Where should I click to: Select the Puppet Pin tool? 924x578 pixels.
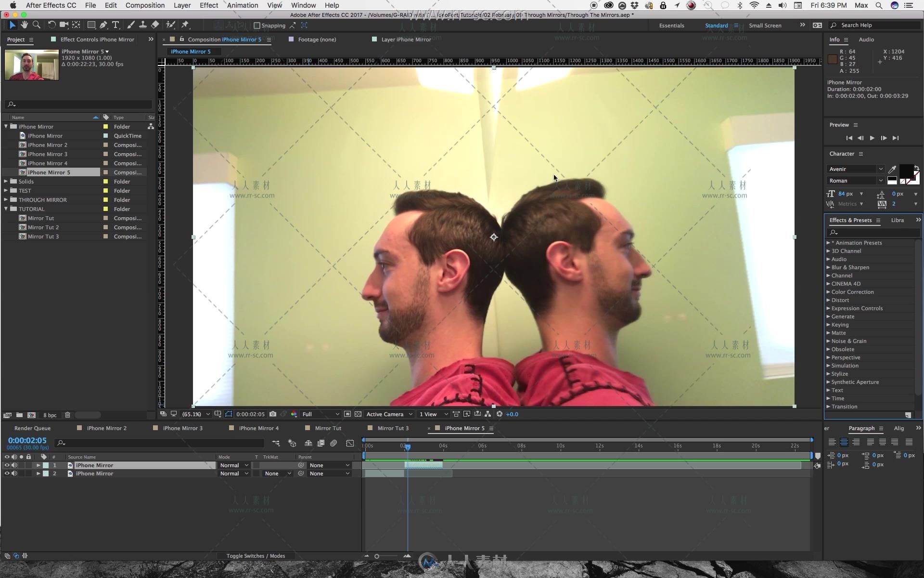pos(185,25)
